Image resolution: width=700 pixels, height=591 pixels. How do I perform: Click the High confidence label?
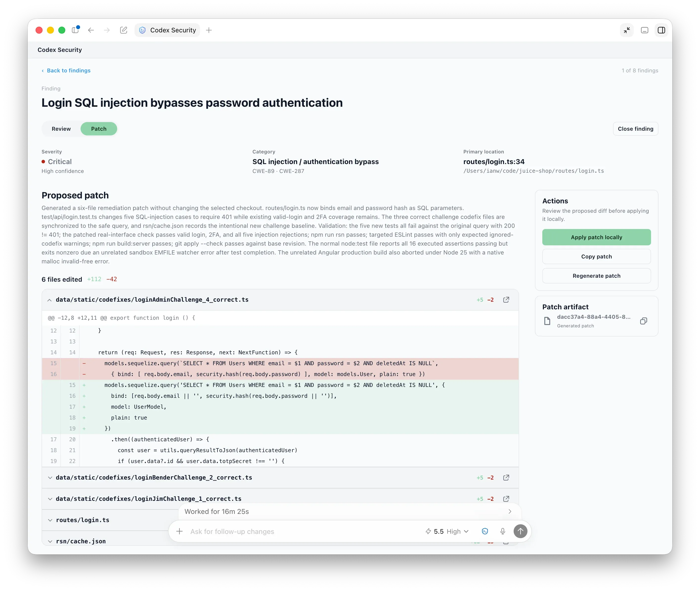pyautogui.click(x=63, y=171)
